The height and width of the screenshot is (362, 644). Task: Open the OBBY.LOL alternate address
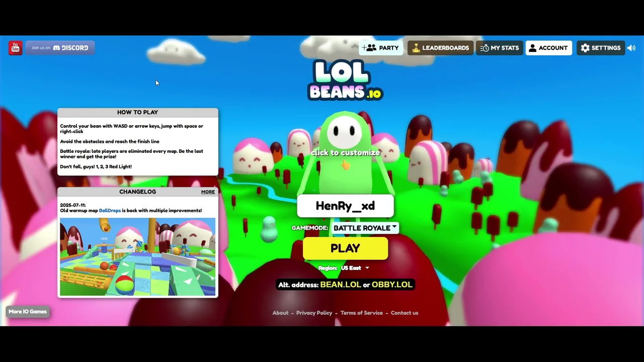(x=392, y=285)
